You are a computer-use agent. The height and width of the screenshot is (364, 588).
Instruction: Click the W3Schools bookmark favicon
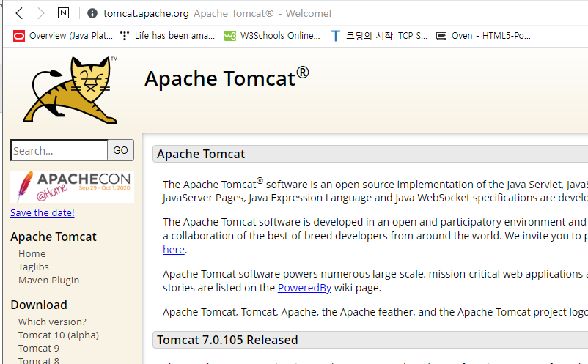[x=230, y=36]
